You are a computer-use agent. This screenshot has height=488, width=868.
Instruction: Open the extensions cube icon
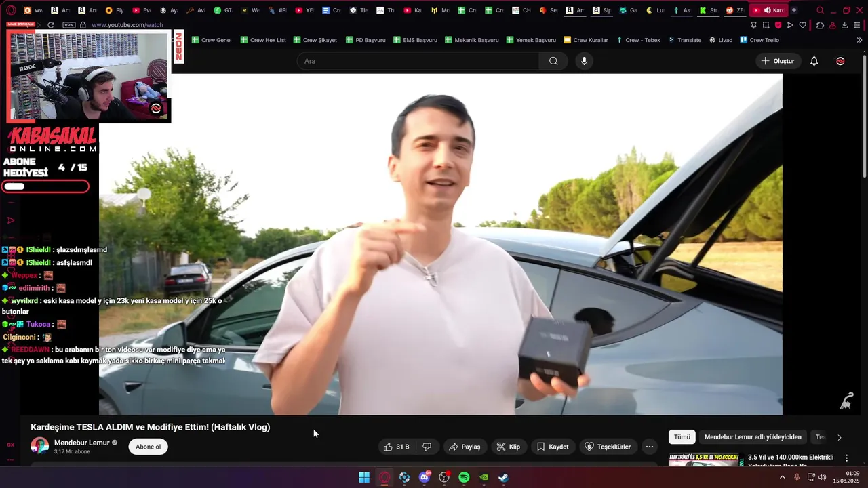point(820,25)
